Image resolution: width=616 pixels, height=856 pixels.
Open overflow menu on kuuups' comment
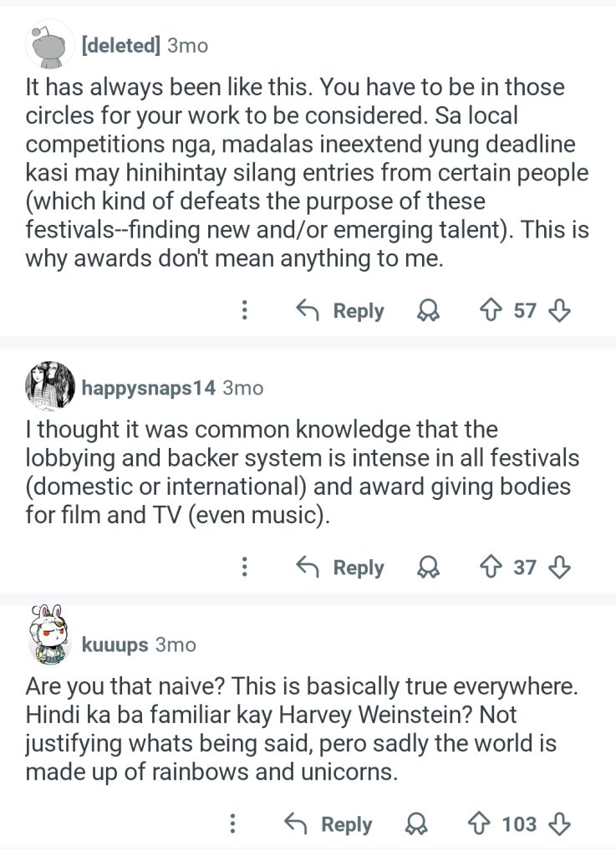click(232, 824)
